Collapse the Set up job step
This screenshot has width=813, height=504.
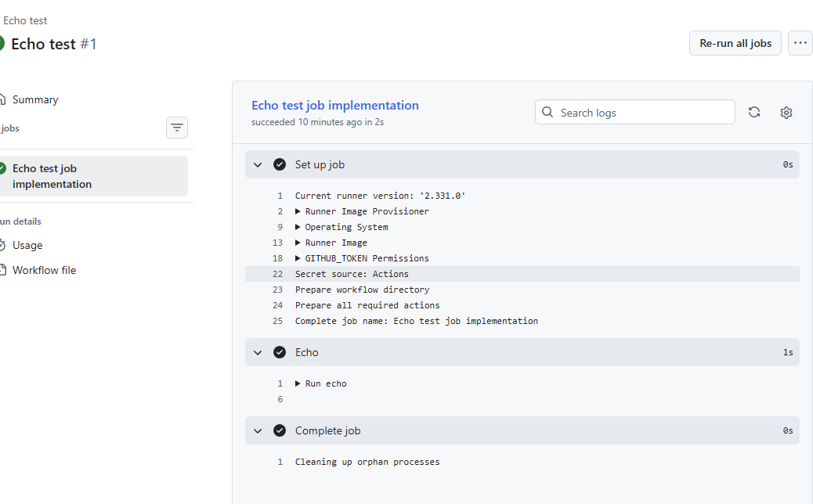tap(258, 164)
